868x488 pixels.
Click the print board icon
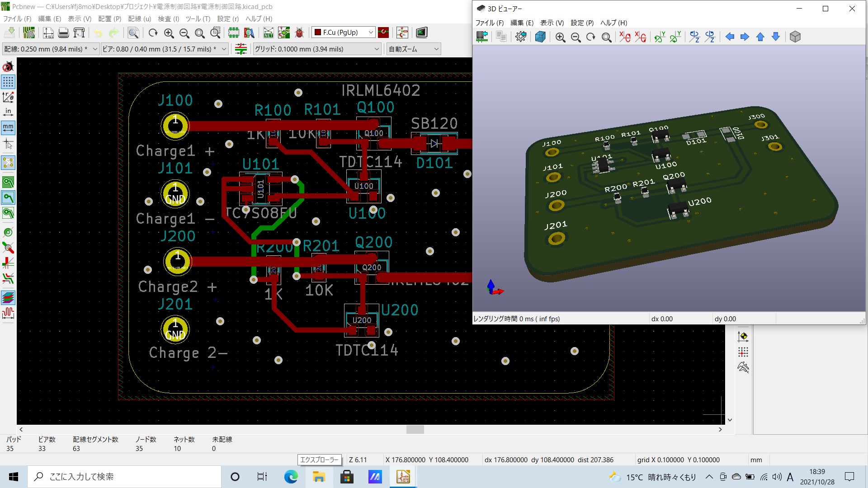click(63, 33)
